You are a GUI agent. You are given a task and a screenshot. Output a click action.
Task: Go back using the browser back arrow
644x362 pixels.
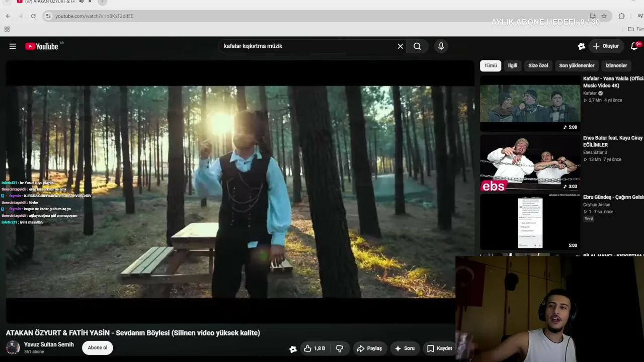[x=8, y=16]
